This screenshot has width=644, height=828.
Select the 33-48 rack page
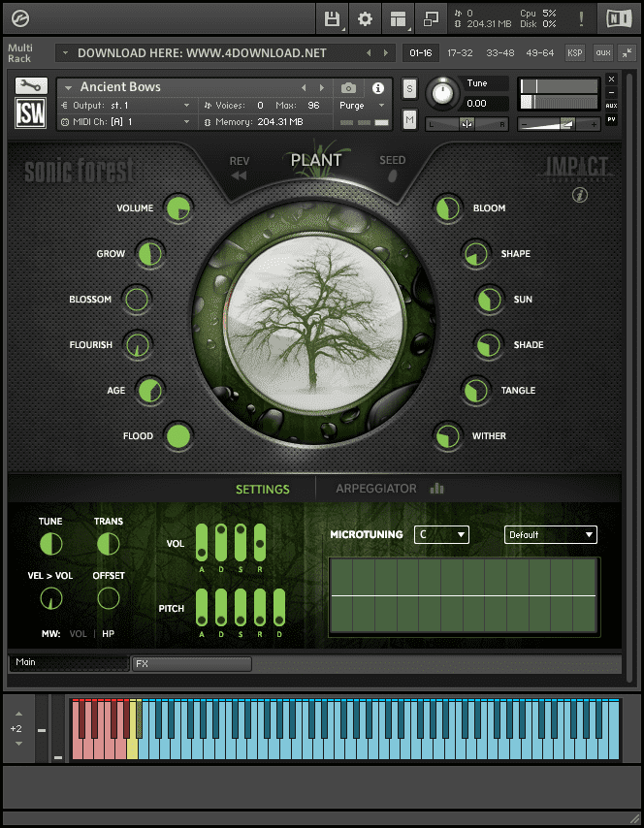(x=500, y=52)
